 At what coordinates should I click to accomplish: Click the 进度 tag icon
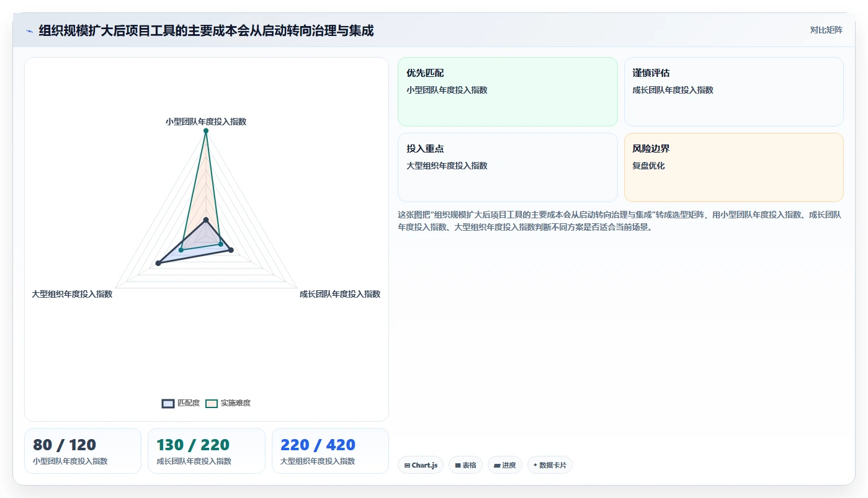tap(497, 465)
